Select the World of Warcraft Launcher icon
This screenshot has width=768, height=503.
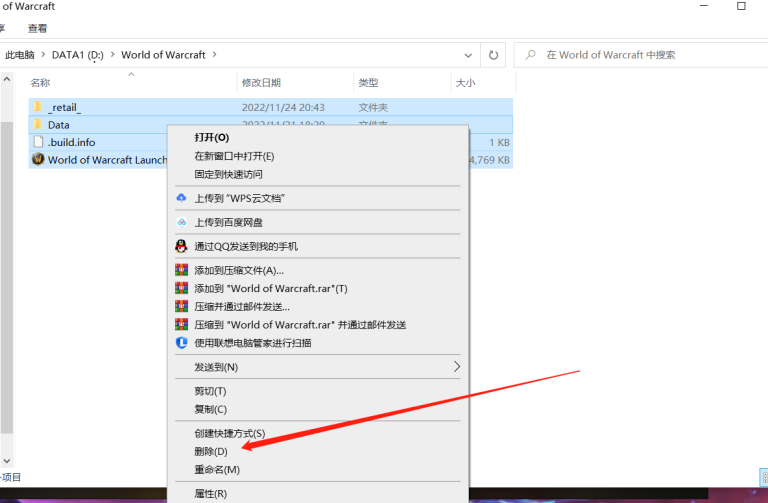(x=38, y=160)
